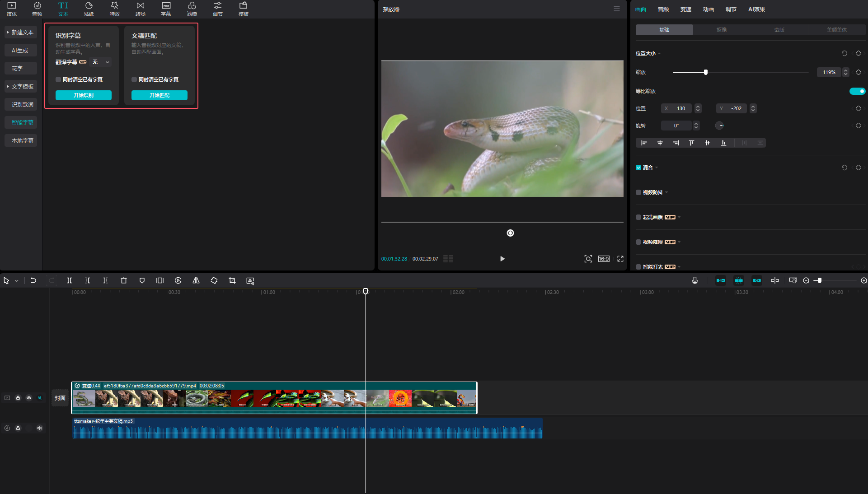Lock the video track
This screenshot has height=494, width=868.
[18, 398]
